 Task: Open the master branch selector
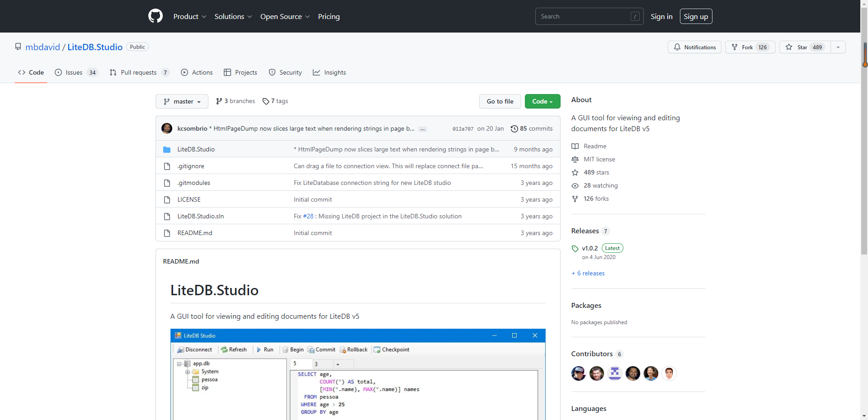click(x=182, y=101)
